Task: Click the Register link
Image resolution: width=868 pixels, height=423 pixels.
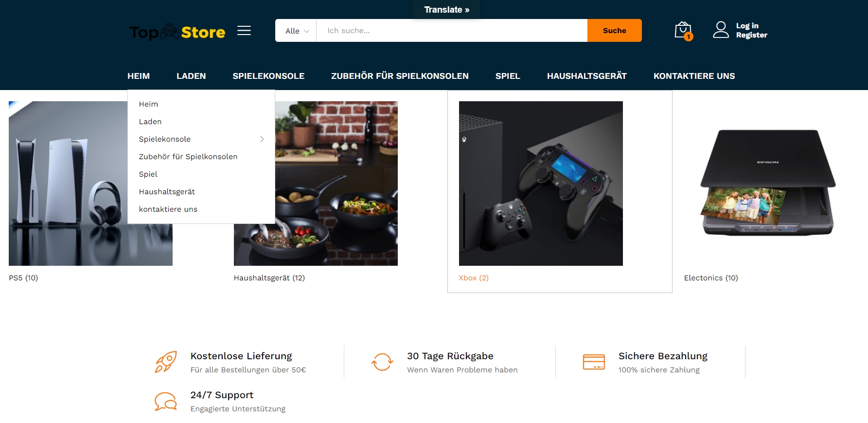Action: click(751, 35)
